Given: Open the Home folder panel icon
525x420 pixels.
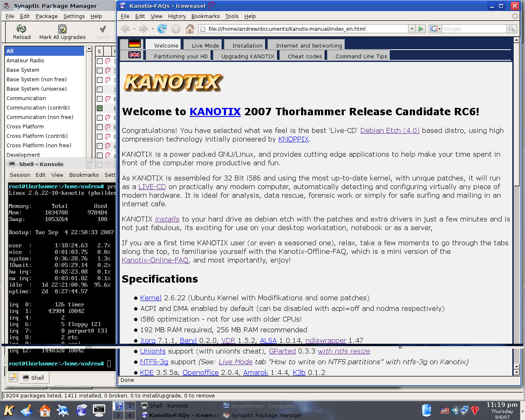Looking at the screenshot, I should point(45,410).
